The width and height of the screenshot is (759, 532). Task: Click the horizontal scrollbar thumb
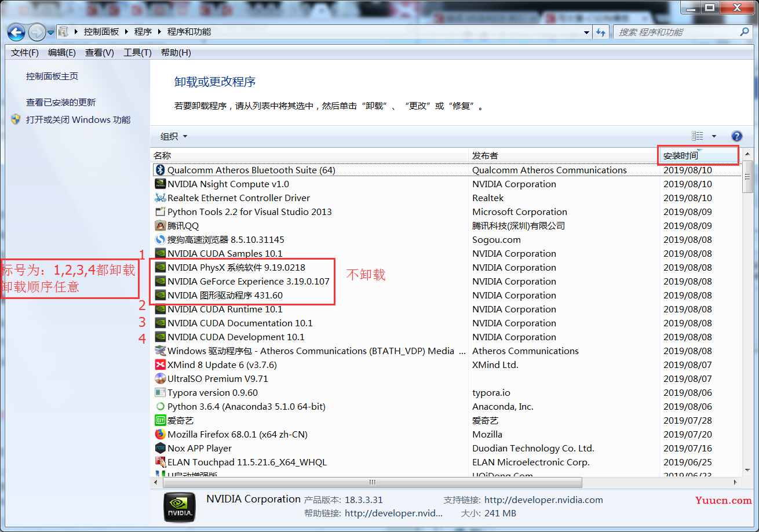coord(374,482)
